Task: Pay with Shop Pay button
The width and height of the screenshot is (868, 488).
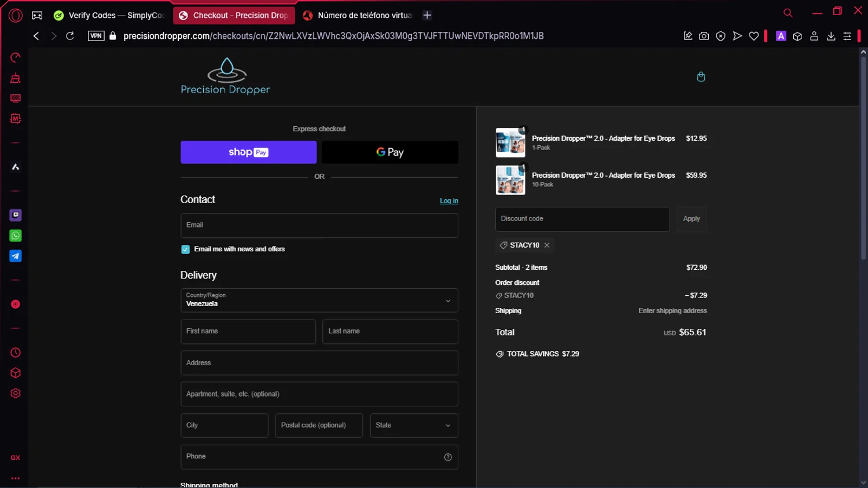Action: tap(248, 152)
